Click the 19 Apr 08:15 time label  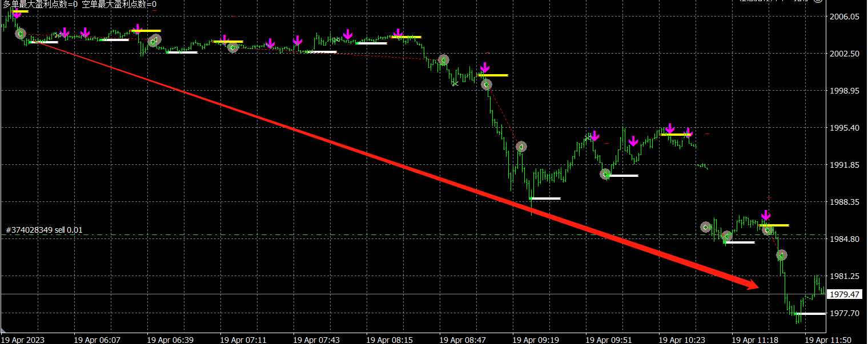(x=389, y=339)
